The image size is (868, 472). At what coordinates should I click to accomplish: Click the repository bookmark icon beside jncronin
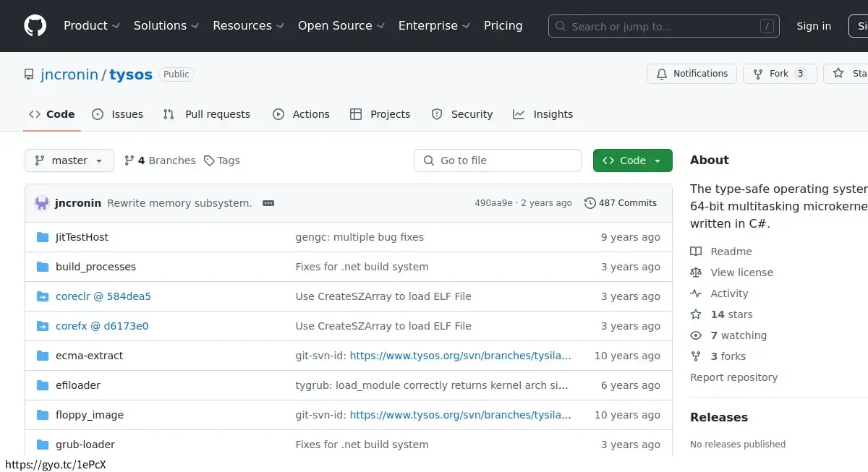pos(28,74)
